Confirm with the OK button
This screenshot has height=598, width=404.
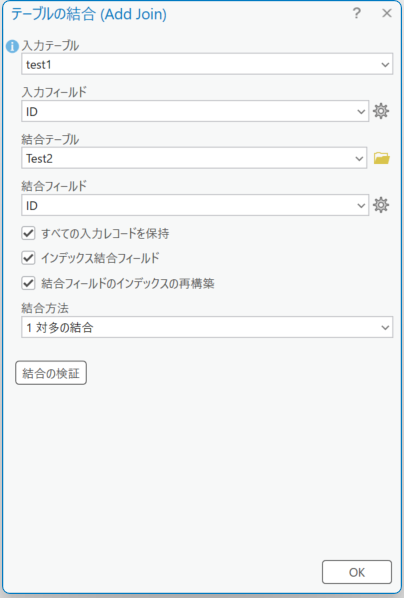click(x=357, y=572)
